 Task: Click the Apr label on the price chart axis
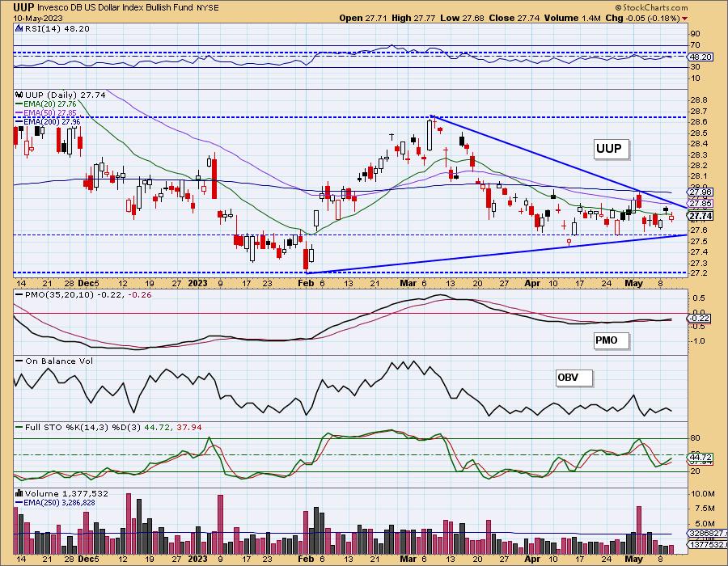click(532, 284)
